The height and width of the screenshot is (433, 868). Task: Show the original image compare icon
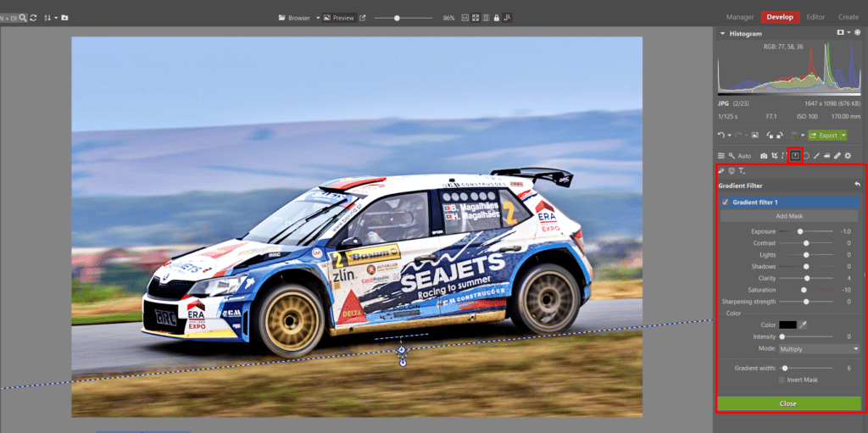pos(755,135)
